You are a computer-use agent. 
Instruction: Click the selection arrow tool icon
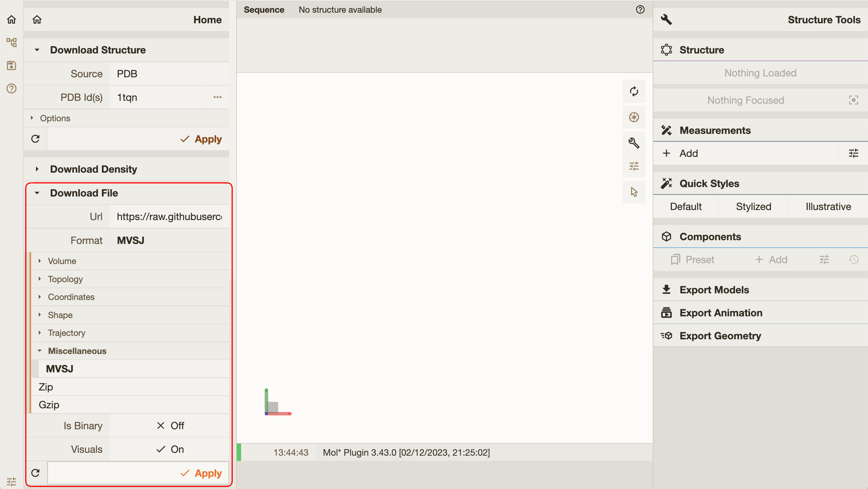634,192
